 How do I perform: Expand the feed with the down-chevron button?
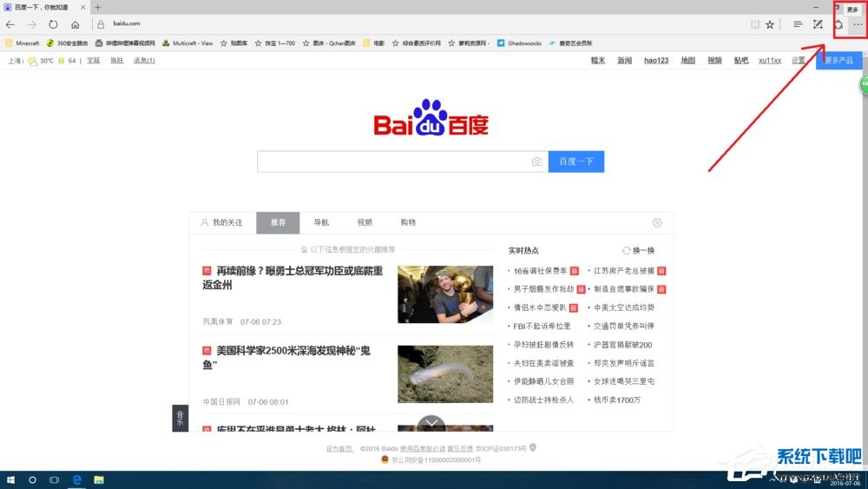pos(431,423)
